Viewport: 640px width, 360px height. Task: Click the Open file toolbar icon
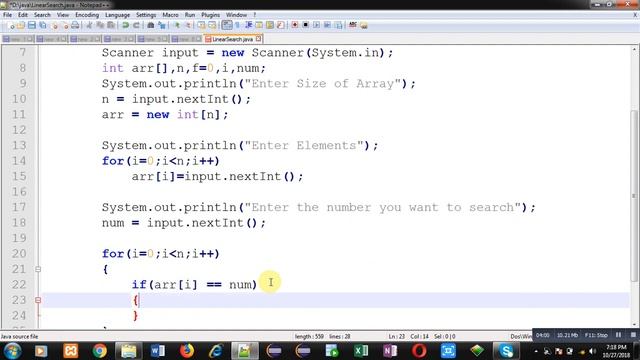(20, 25)
